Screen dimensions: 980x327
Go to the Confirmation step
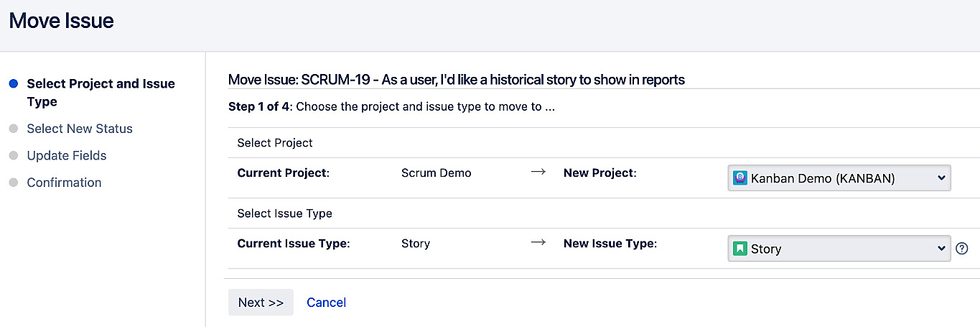point(64,183)
